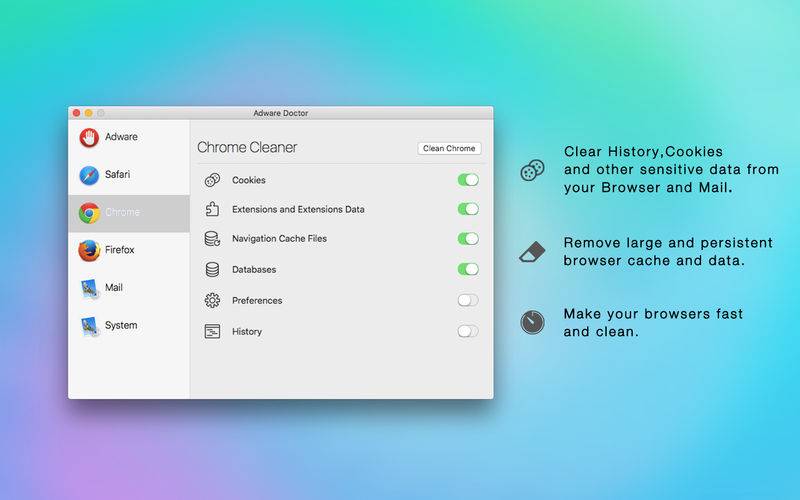Click the Databases label text

(254, 269)
